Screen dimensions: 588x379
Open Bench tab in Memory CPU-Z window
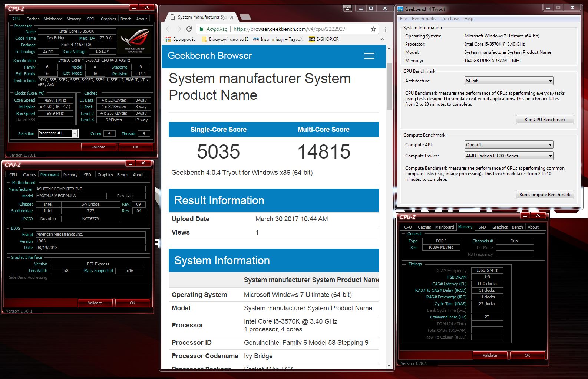point(518,227)
